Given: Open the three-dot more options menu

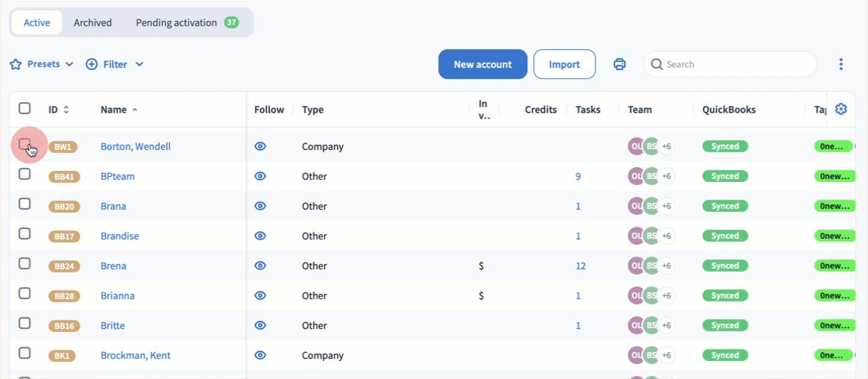Looking at the screenshot, I should [840, 64].
